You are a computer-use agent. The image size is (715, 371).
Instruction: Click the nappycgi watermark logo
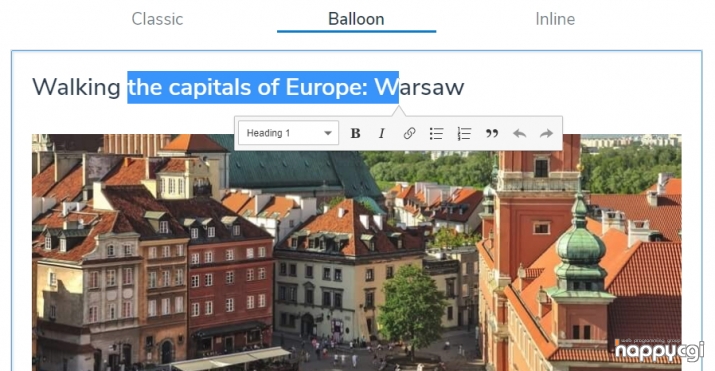658,350
